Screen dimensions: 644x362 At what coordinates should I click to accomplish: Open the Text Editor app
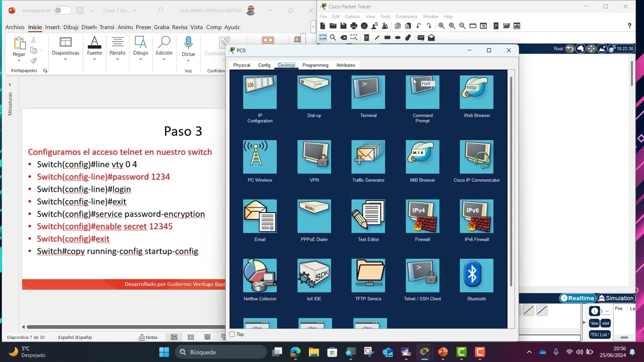(x=368, y=216)
